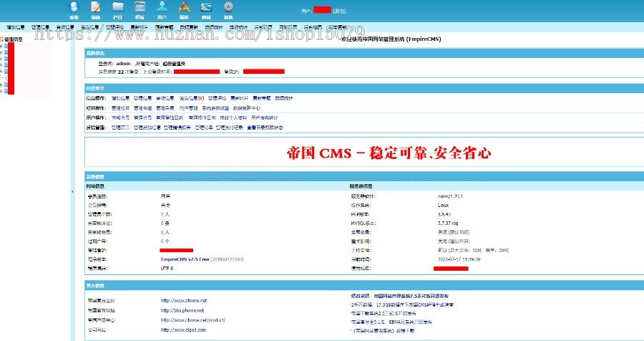This screenshot has height=341, width=644.
Task: Open 管理订单 link
Action: [204, 128]
